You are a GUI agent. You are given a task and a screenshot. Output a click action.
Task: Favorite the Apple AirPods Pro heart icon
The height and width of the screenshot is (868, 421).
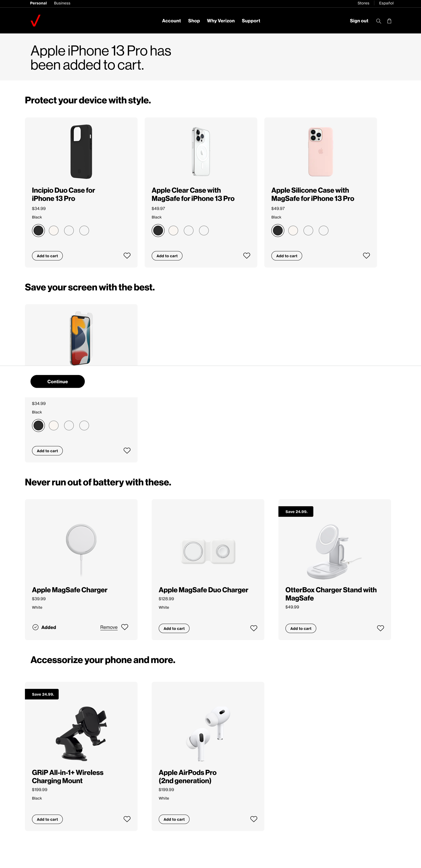254,819
